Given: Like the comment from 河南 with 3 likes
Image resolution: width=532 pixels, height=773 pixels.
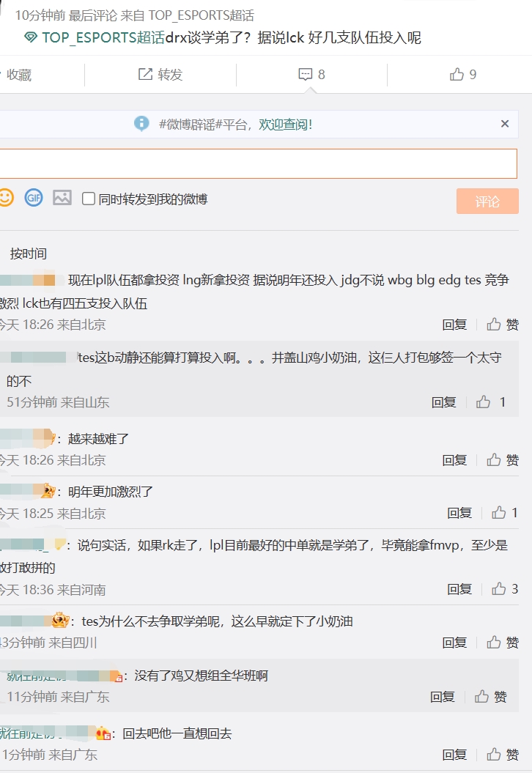Looking at the screenshot, I should point(504,588).
